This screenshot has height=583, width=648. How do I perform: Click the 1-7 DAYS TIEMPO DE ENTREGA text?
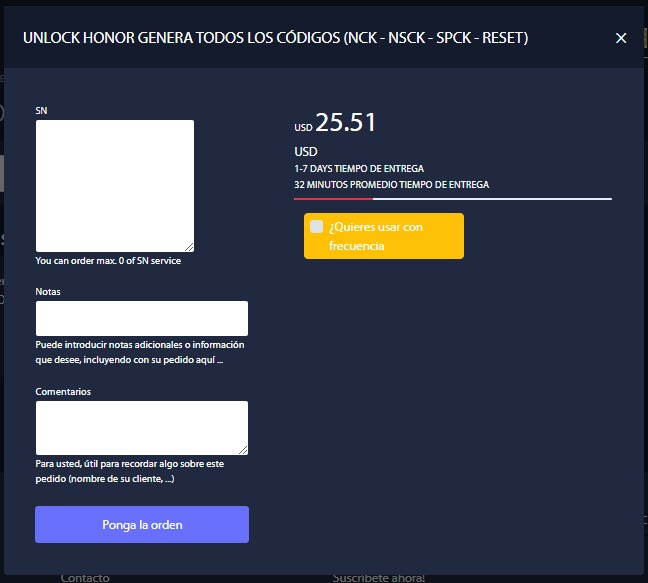tap(359, 169)
